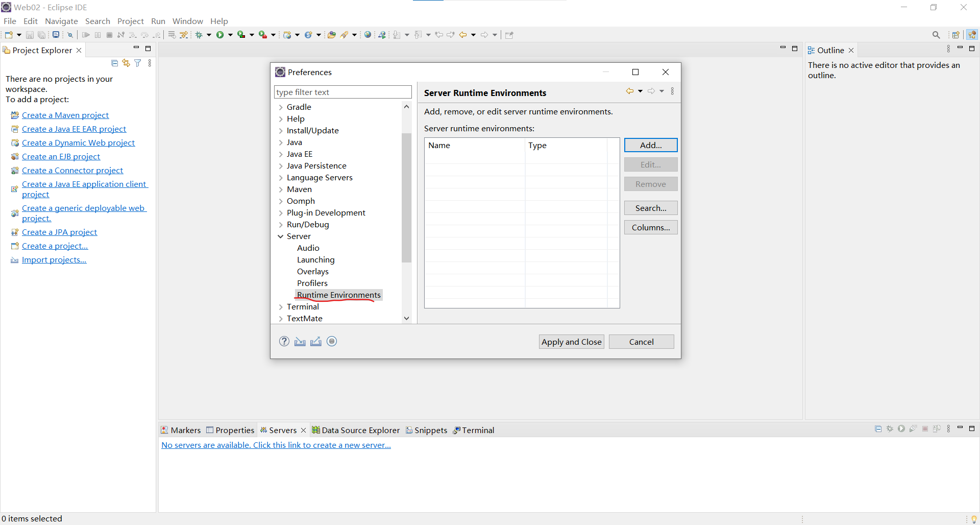Collapse the Server preferences node
Image resolution: width=980 pixels, height=525 pixels.
point(281,236)
